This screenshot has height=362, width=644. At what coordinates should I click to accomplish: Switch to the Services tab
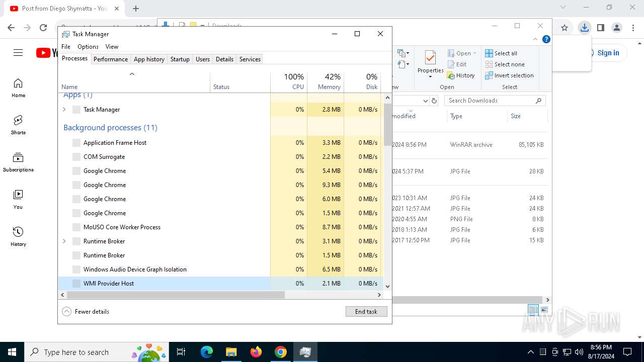(x=250, y=59)
